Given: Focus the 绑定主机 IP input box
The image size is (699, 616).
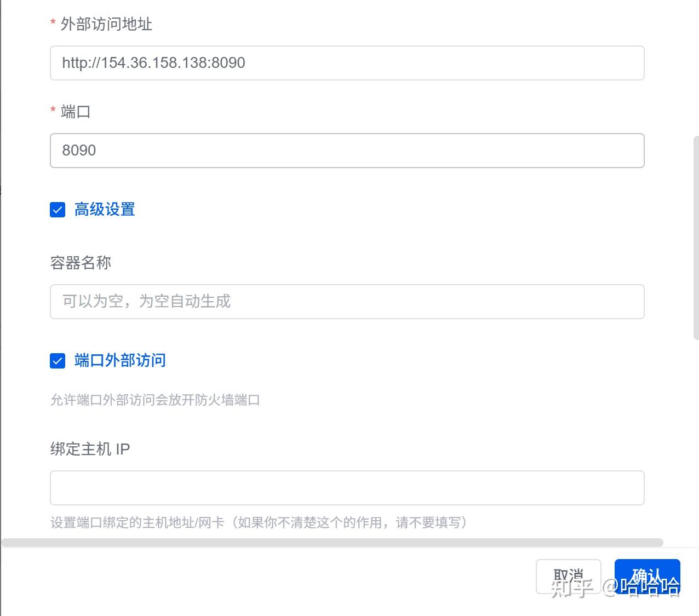Looking at the screenshot, I should click(x=347, y=488).
